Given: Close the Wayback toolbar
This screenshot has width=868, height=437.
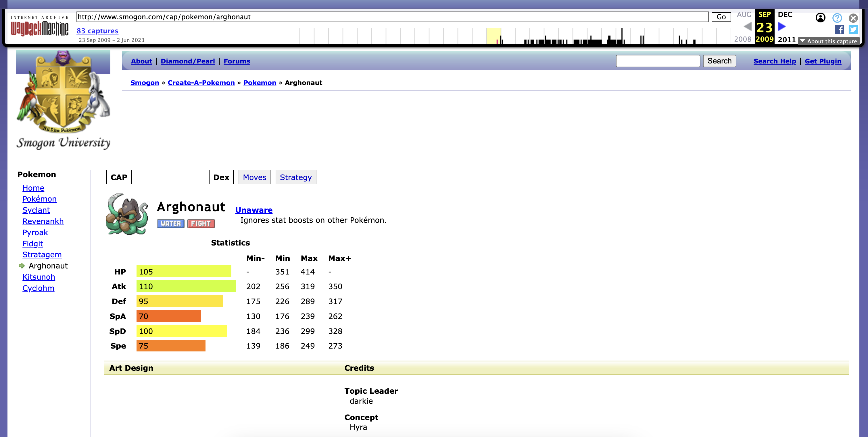Looking at the screenshot, I should coord(853,18).
